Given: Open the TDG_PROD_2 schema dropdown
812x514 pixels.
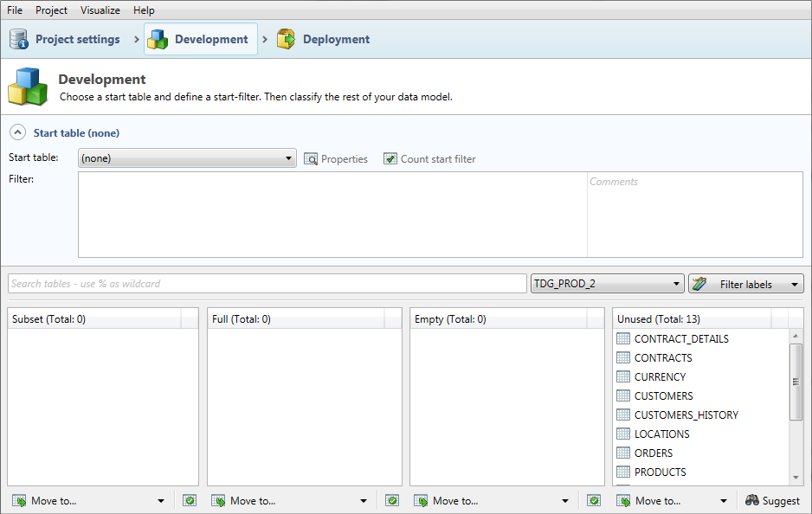Looking at the screenshot, I should (x=607, y=284).
